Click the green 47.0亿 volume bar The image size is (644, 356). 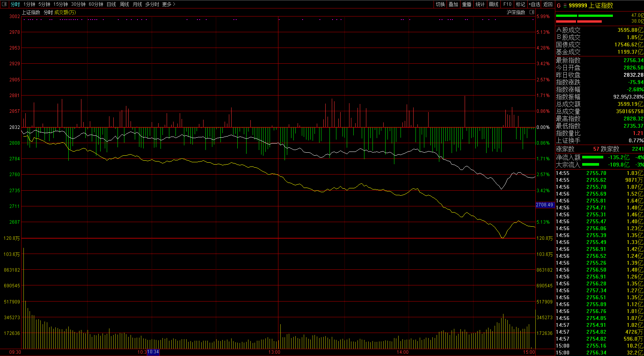(x=584, y=16)
